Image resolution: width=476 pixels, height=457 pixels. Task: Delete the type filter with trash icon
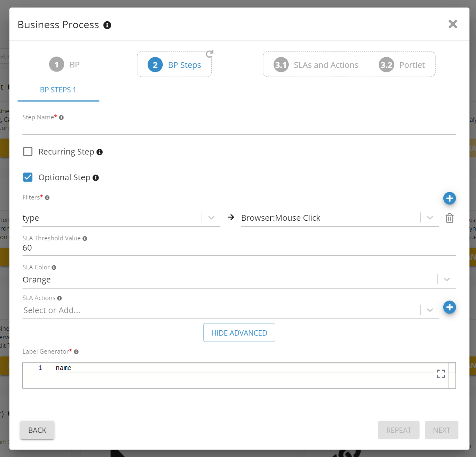click(x=449, y=218)
